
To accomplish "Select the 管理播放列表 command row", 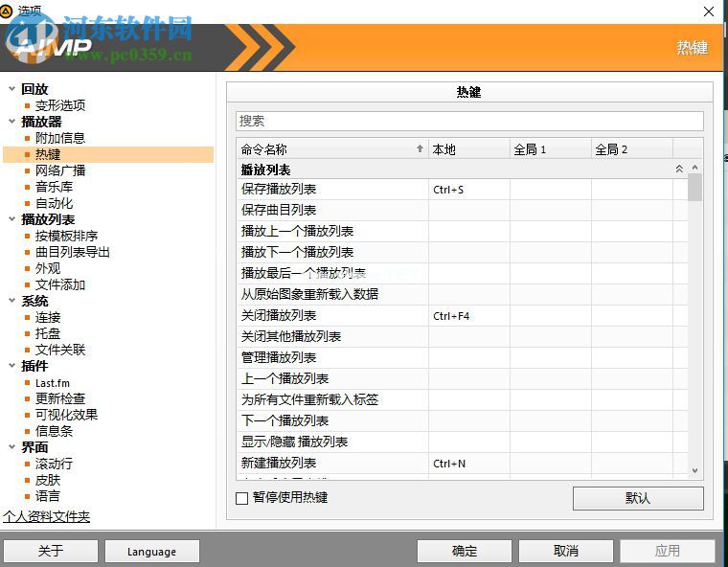I will pyautogui.click(x=462, y=357).
